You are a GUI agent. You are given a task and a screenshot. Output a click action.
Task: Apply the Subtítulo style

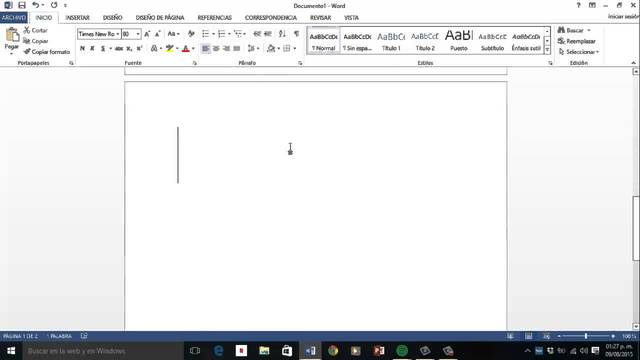coord(492,40)
